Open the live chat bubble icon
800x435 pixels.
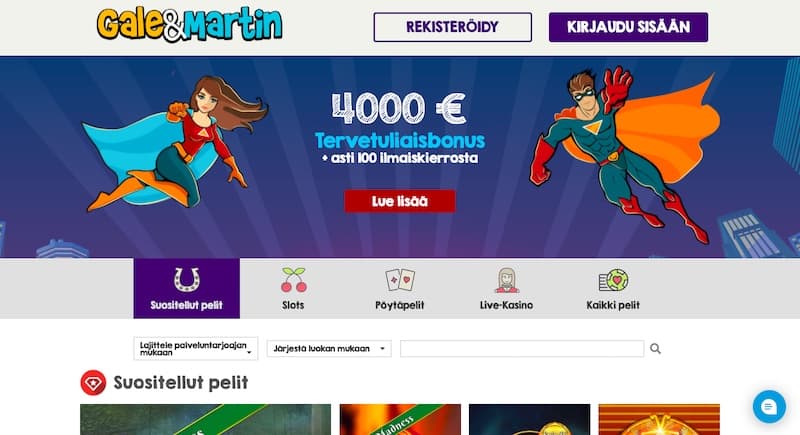(769, 406)
